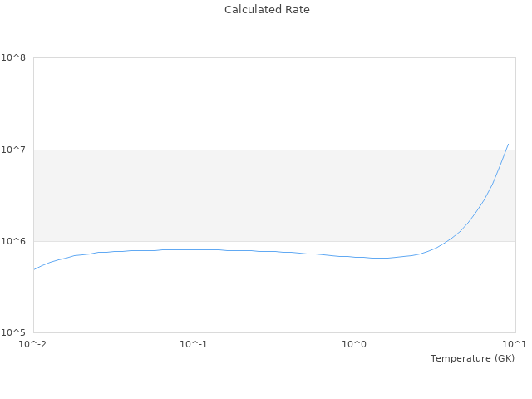Image resolution: width=532 pixels, height=399 pixels.
Task: Select the horizontal gridline at the 10^7 level
Action: [249, 150]
